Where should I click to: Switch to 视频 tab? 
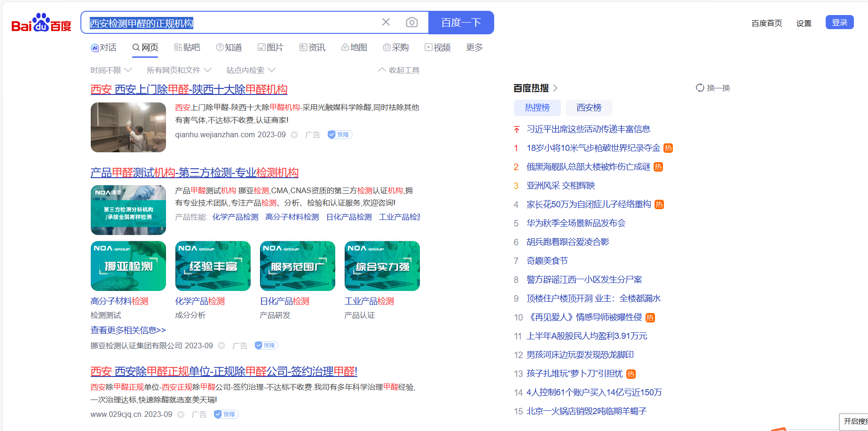(438, 47)
